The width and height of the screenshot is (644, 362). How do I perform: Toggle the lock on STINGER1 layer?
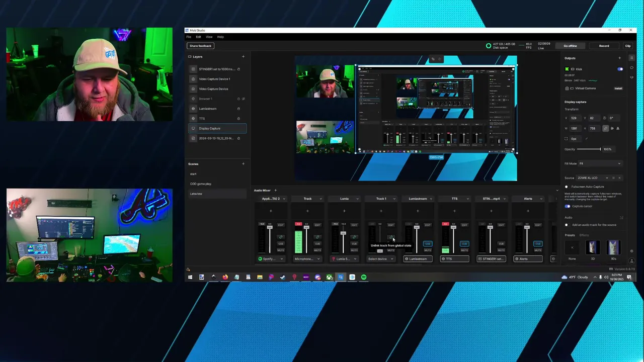pos(238,69)
